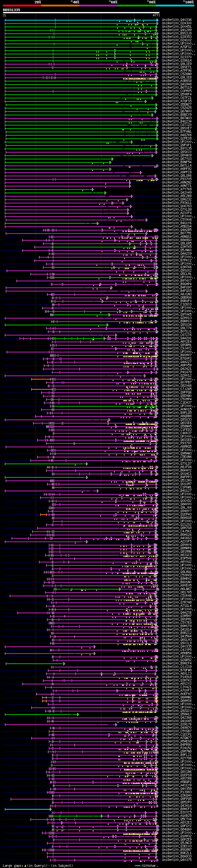Open hit UniRef100_P93705

pyautogui.click(x=177, y=179)
